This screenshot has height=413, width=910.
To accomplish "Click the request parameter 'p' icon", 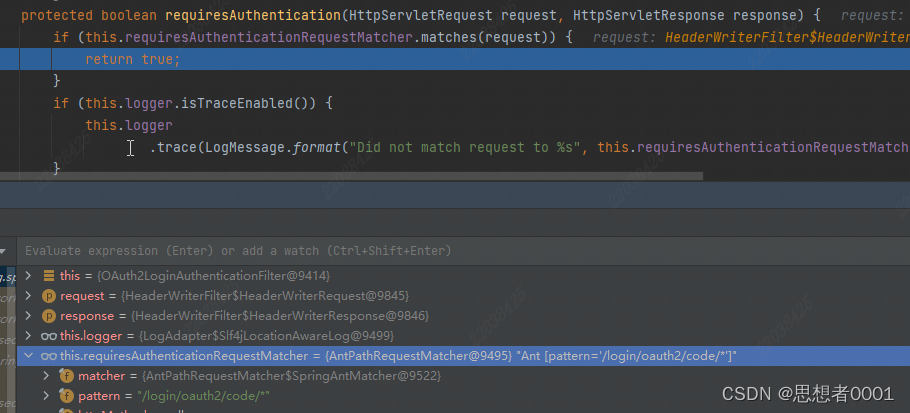I will (48, 295).
